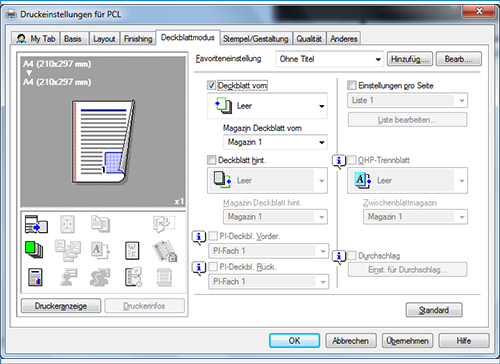The image size is (500, 364).
Task: Enable Einstellungen pro Seite checkbox
Action: point(351,85)
